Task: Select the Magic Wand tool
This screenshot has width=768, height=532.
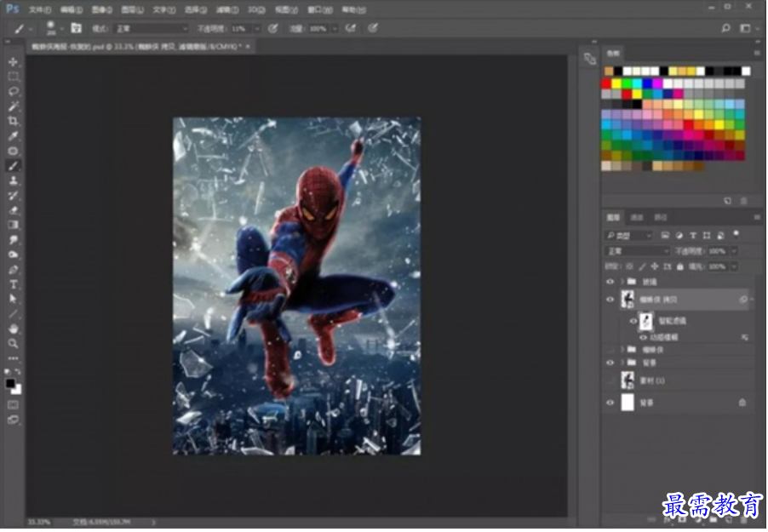Action: tap(14, 106)
